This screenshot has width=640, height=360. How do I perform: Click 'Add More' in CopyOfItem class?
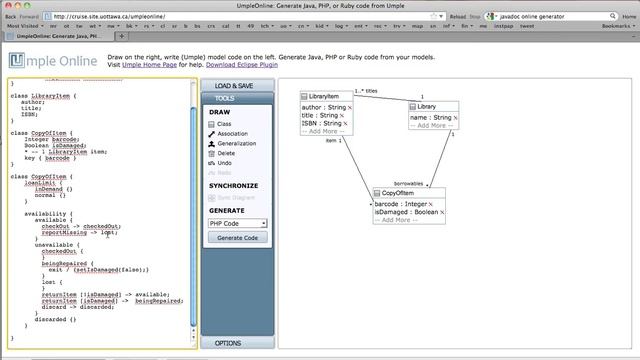point(396,220)
